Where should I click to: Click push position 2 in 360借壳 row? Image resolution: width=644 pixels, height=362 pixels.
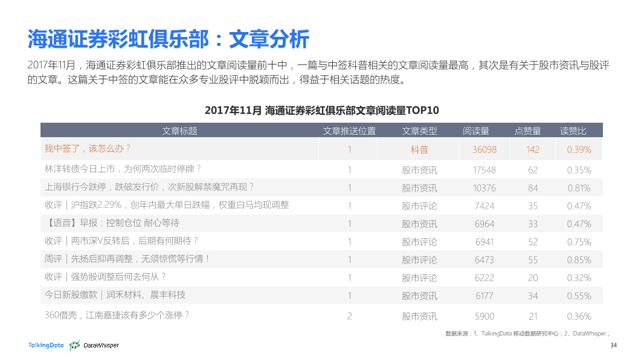click(x=350, y=317)
